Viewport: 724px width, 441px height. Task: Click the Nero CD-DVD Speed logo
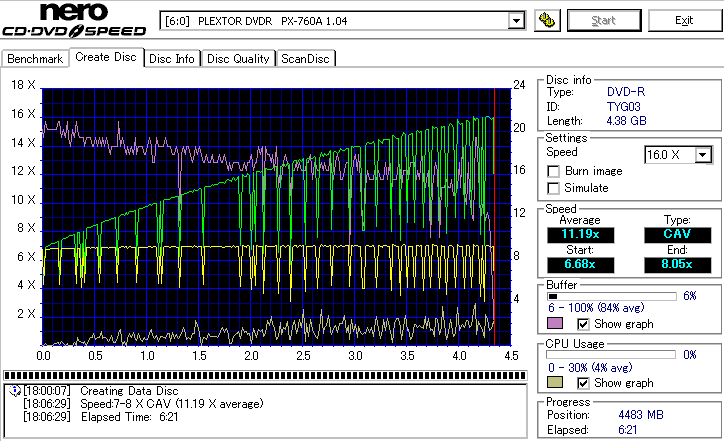coord(75,22)
